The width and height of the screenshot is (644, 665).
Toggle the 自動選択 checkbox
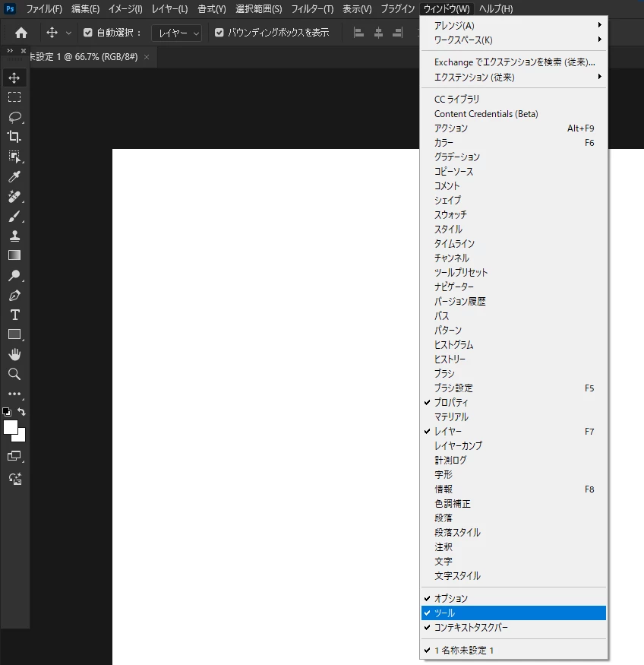point(87,33)
